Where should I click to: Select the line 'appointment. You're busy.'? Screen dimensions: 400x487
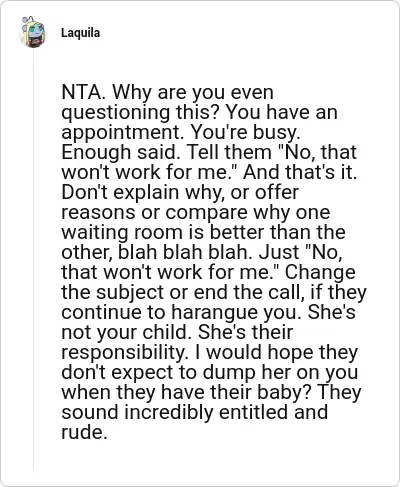click(x=181, y=132)
